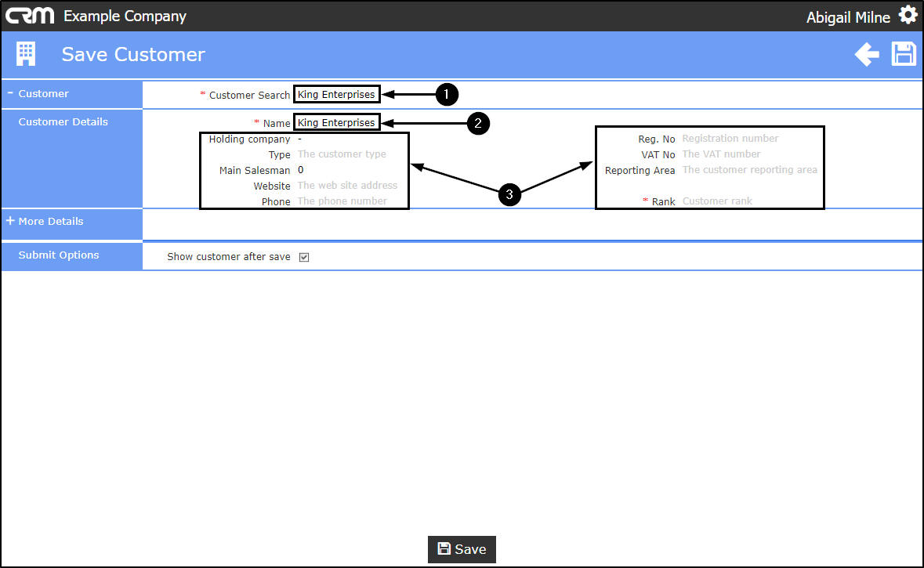
Task: Click the building icon beside Save Customer
Action: pos(26,54)
